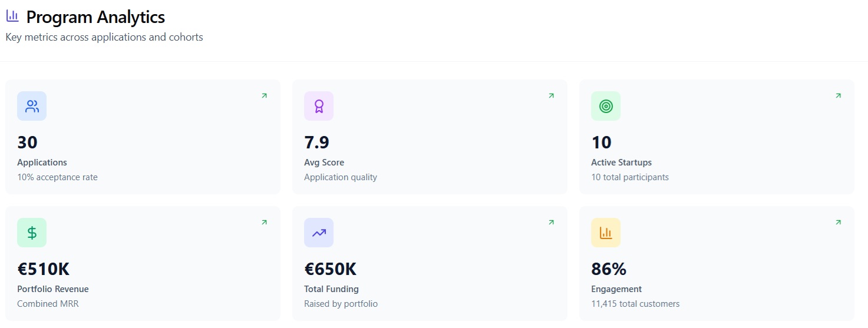Click the 86% Engagement value

point(609,269)
